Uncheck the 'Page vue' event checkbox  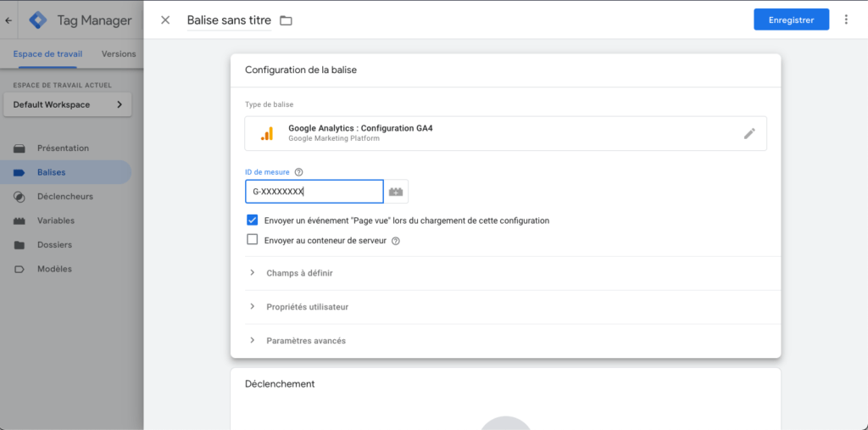pos(253,220)
